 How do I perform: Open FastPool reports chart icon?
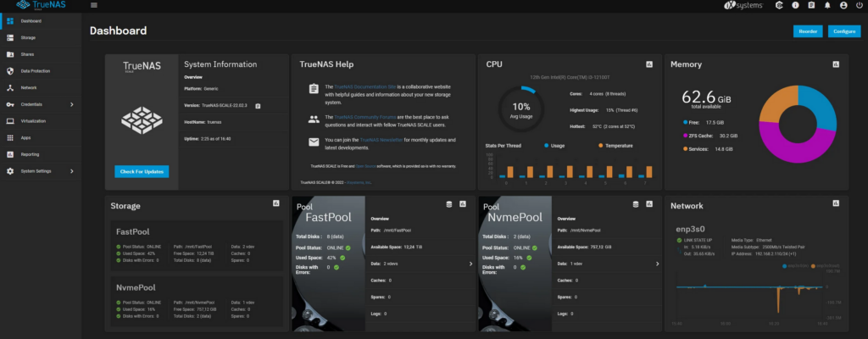[463, 204]
